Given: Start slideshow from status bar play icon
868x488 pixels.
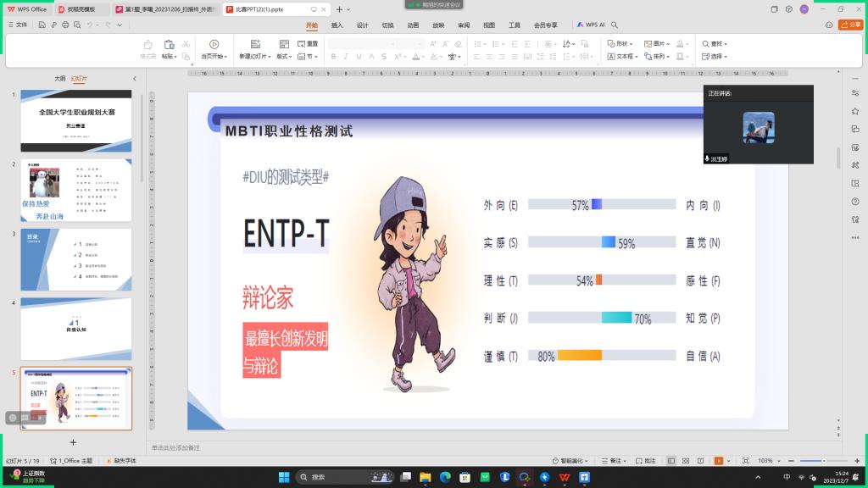Looking at the screenshot, I should 718,461.
